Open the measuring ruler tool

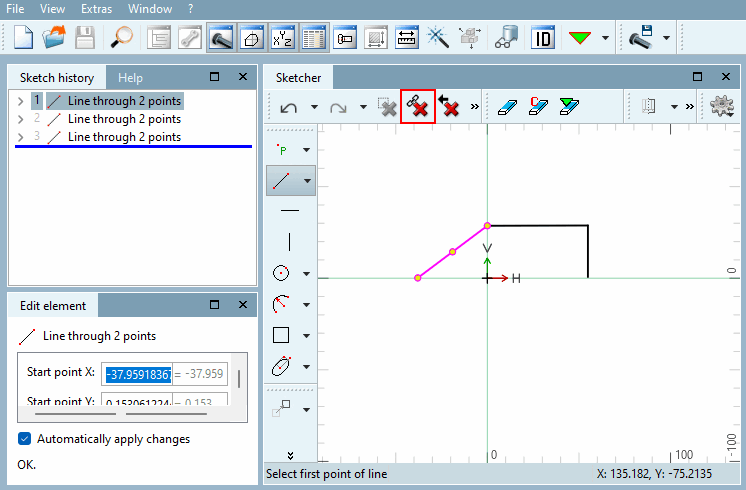click(406, 38)
